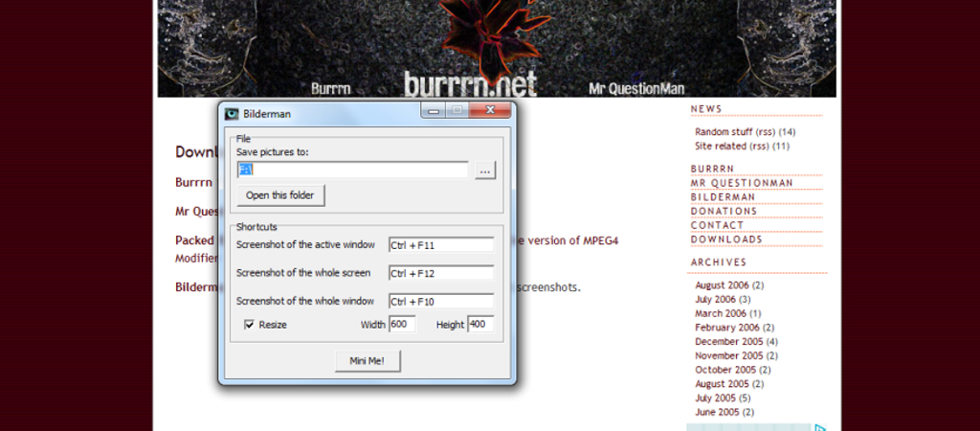
Task: Select the active window shortcut field Ctrl + F11
Action: (441, 245)
